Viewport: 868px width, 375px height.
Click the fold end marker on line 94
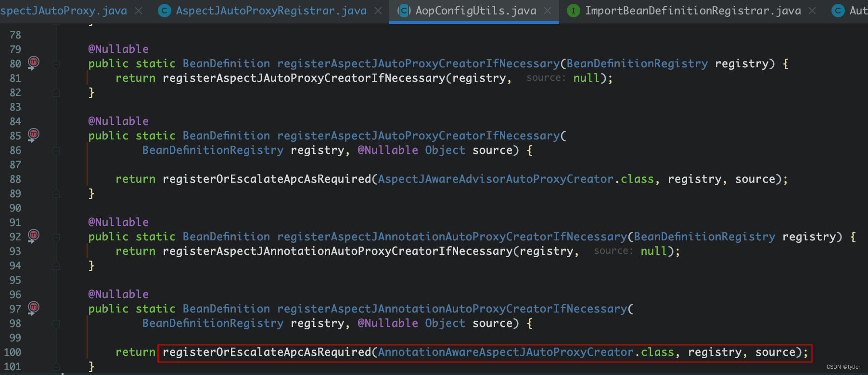pos(56,266)
